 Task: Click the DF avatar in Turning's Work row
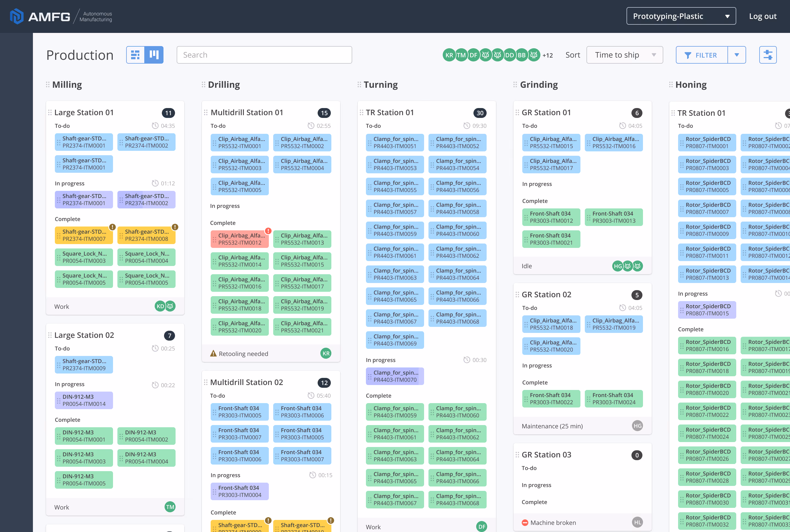point(481,526)
